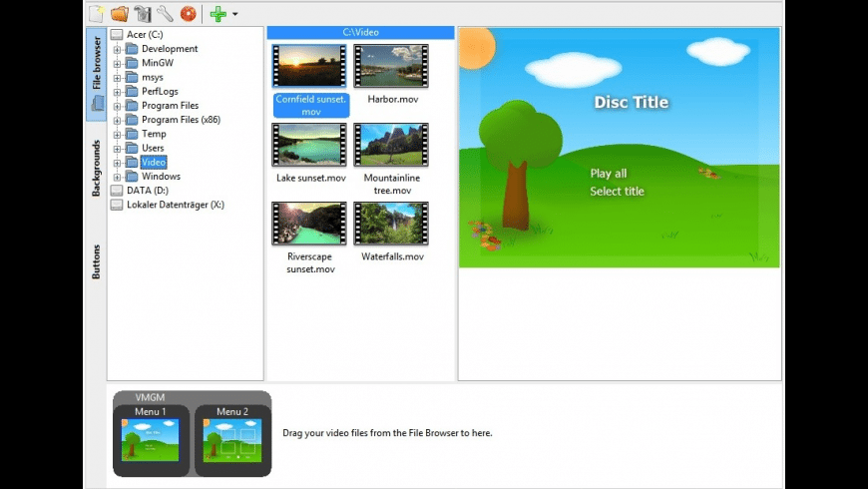
Task: Expand the Program Files folder node
Action: pyautogui.click(x=117, y=107)
